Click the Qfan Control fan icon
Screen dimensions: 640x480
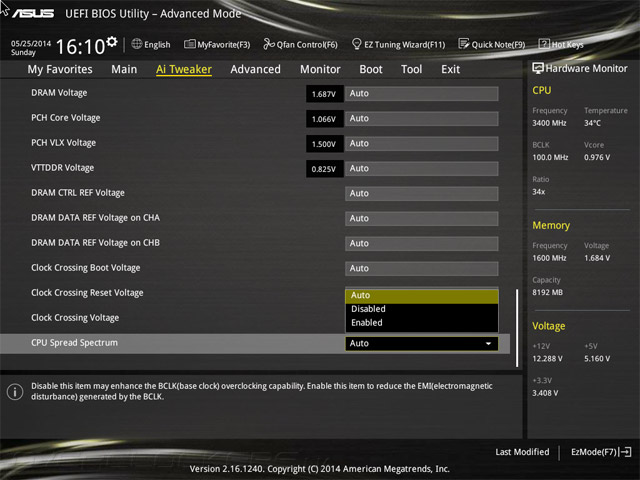pos(269,44)
